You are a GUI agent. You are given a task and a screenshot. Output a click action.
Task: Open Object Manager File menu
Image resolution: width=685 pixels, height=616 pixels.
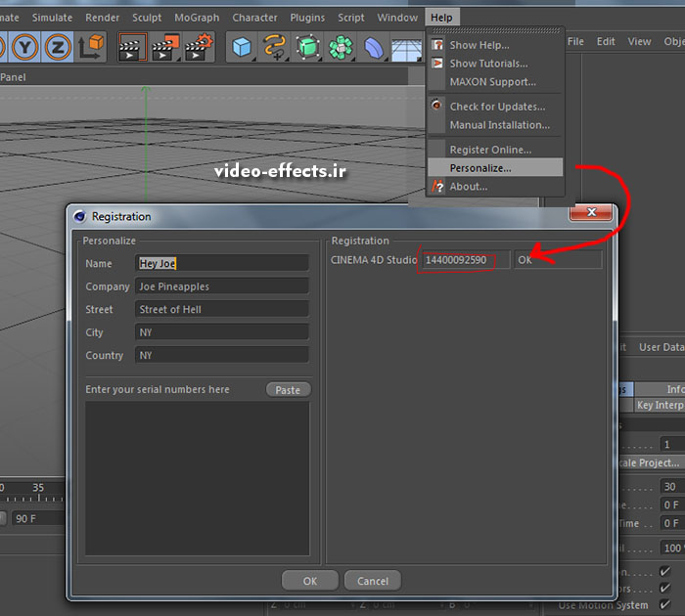point(575,41)
